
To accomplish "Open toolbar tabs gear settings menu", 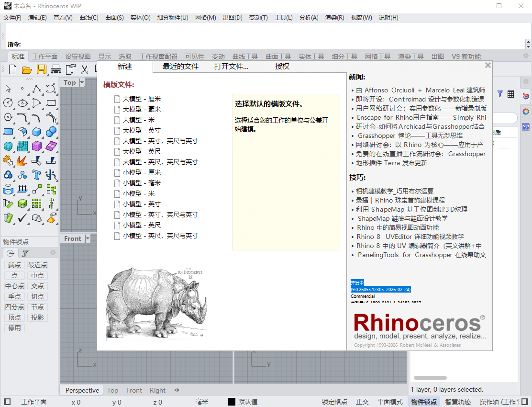I will click(x=526, y=56).
